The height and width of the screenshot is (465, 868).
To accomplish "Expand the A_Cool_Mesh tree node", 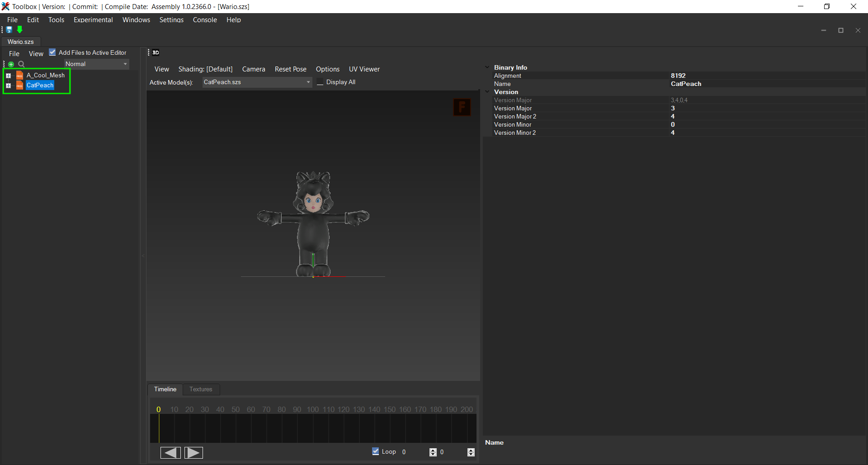I will (8, 76).
